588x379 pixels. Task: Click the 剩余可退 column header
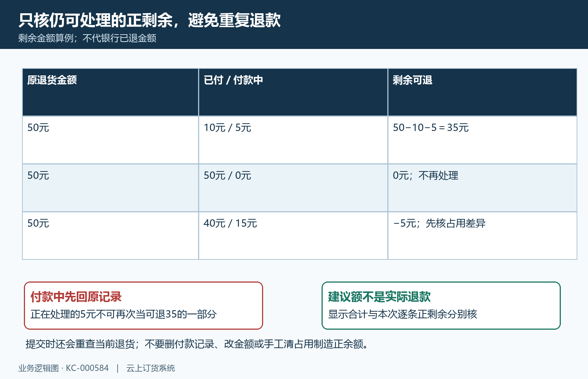482,92
